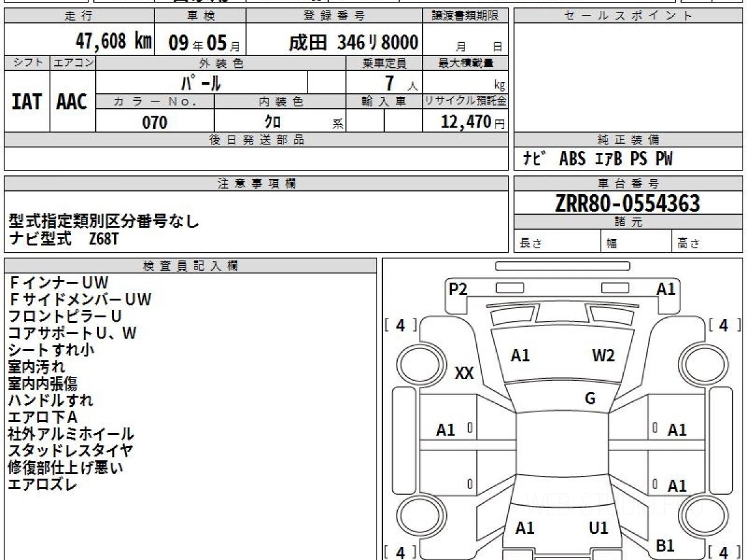This screenshot has height=560, width=747.
Task: Select the XX replaced-panel mark in the diagram
Action: click(464, 373)
